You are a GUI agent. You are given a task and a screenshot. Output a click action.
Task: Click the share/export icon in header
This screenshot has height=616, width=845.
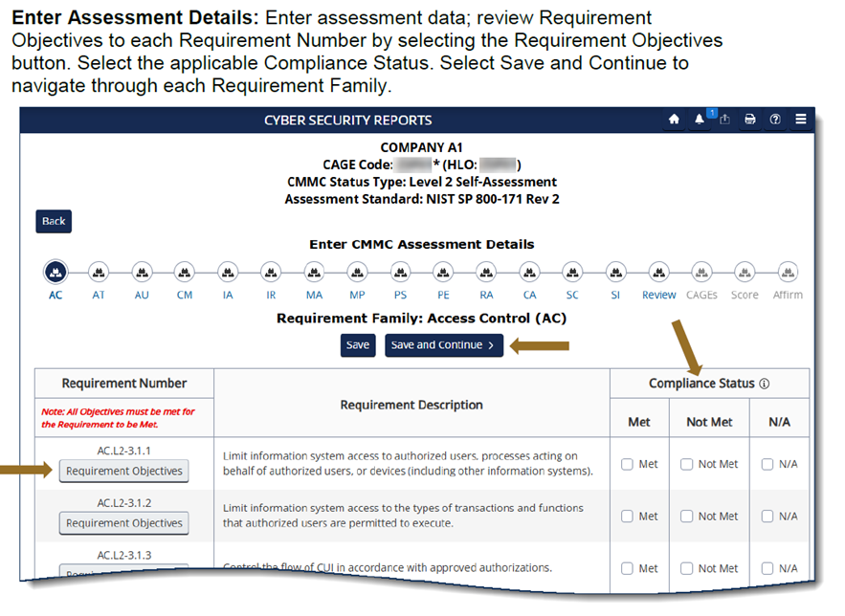[724, 119]
